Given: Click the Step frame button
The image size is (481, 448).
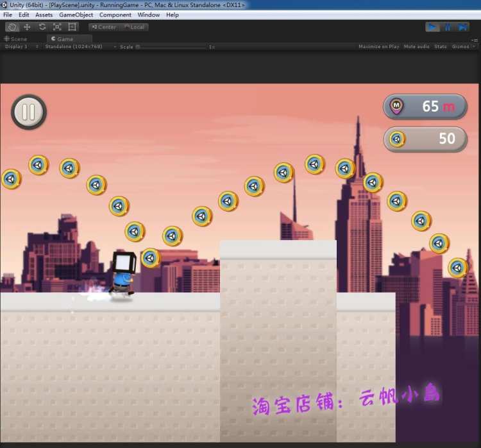Looking at the screenshot, I should [x=462, y=27].
